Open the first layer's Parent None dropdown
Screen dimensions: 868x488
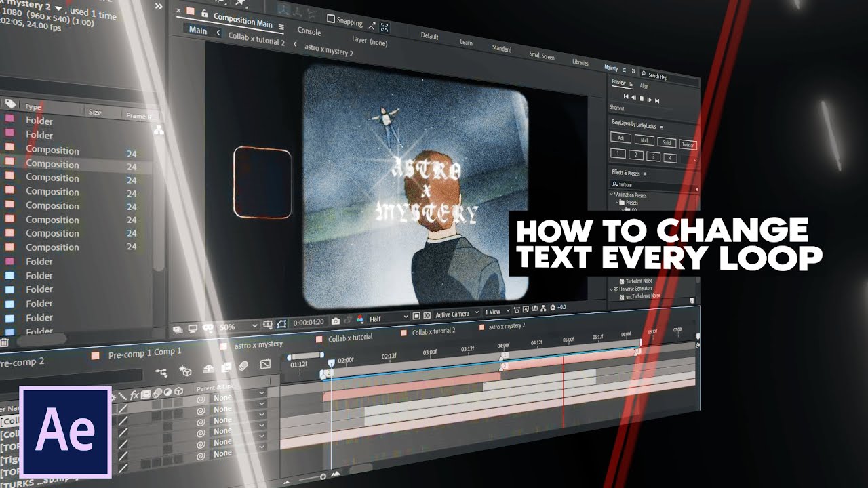click(x=238, y=397)
